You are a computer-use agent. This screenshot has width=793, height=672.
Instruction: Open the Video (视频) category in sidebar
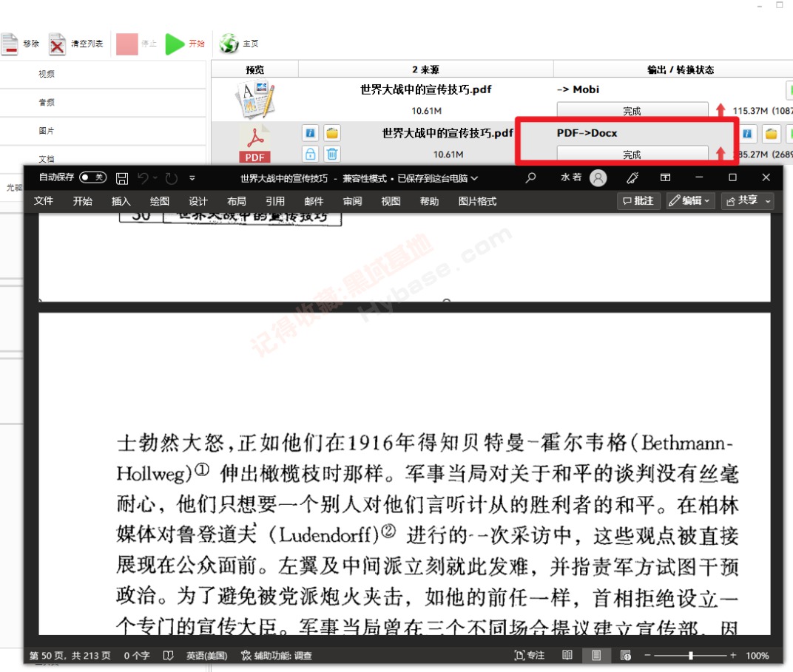(x=47, y=74)
